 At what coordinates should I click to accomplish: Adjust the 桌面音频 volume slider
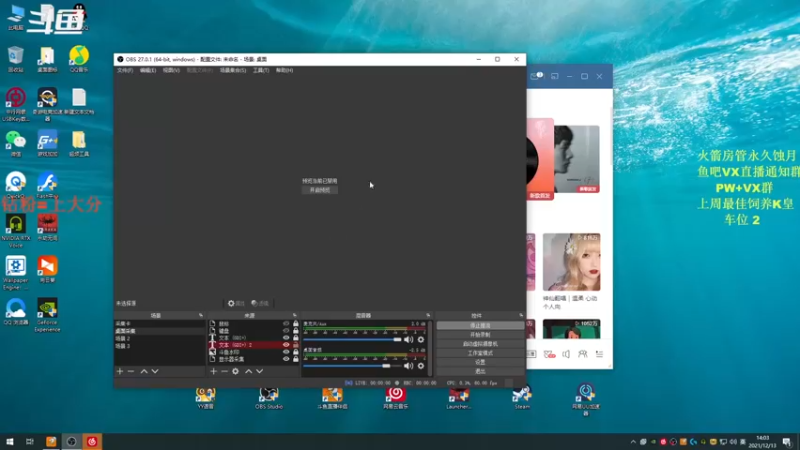(352, 366)
